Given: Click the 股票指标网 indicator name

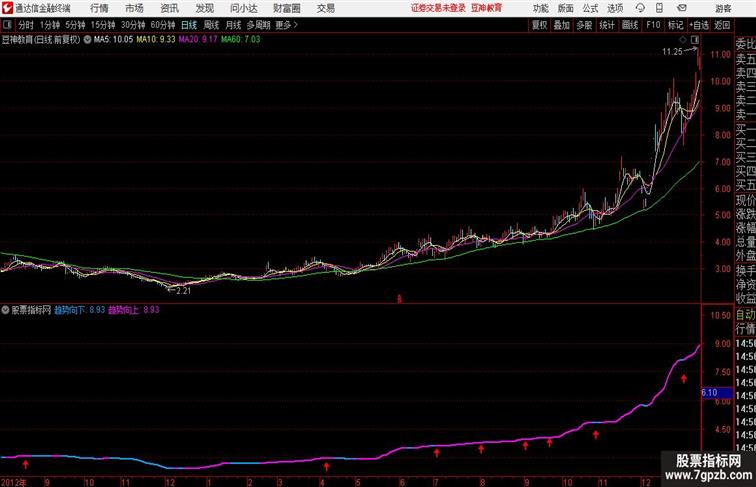Looking at the screenshot, I should click(x=31, y=310).
